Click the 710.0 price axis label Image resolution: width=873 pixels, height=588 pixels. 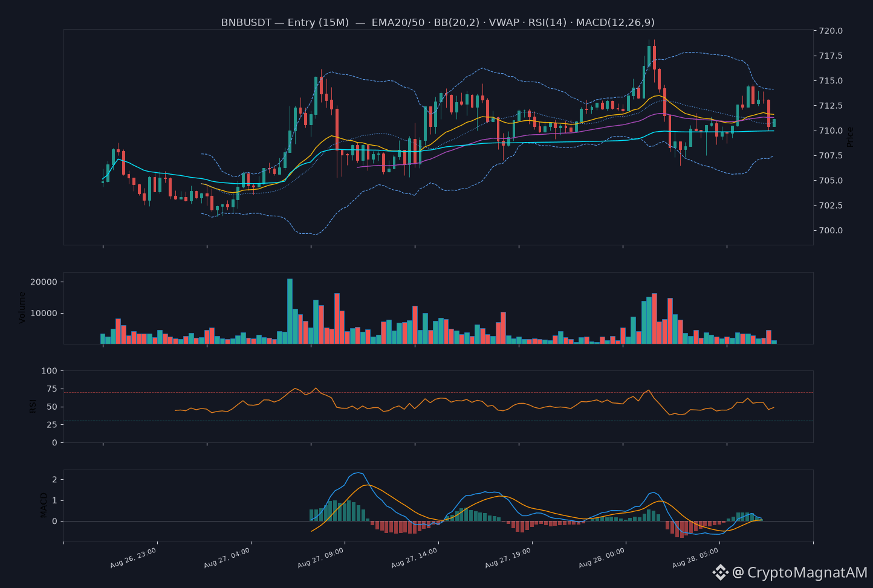831,131
